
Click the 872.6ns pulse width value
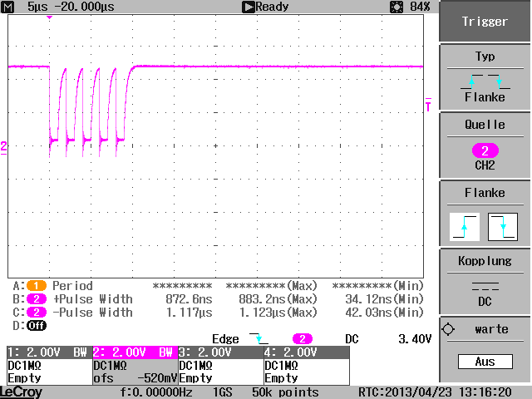pyautogui.click(x=189, y=299)
